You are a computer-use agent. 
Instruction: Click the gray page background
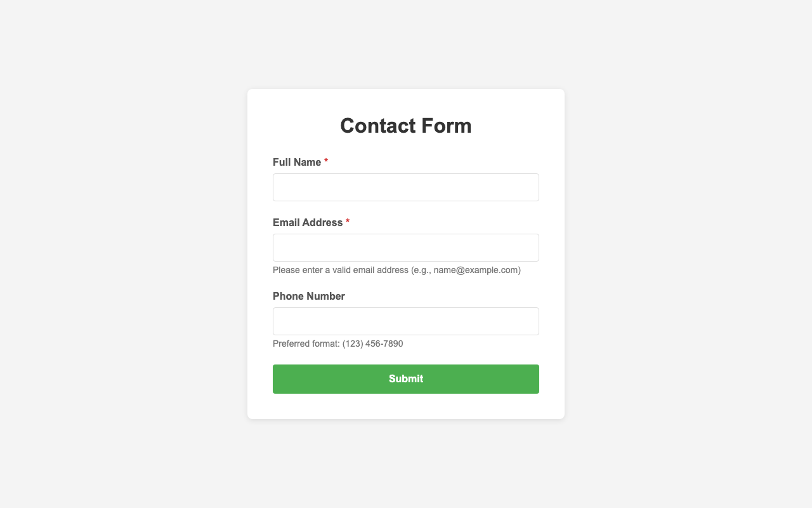click(x=95, y=254)
